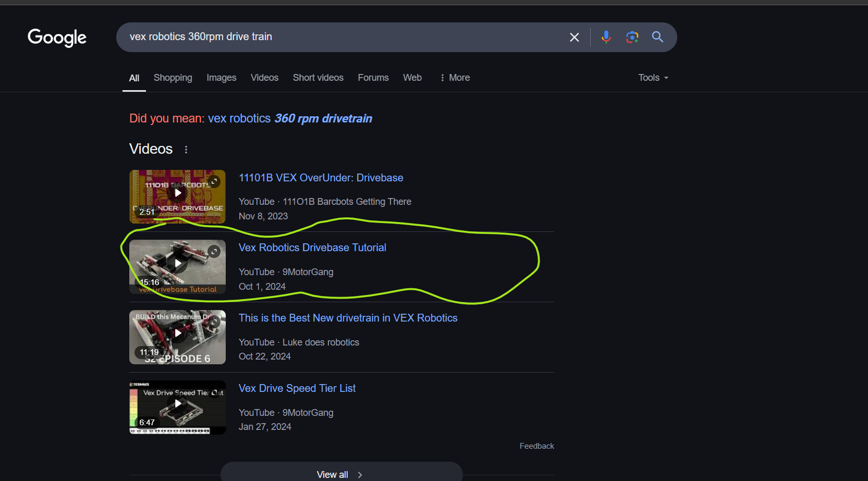Open Vex Drive Speed Tier List link
The height and width of the screenshot is (481, 868).
pyautogui.click(x=297, y=388)
